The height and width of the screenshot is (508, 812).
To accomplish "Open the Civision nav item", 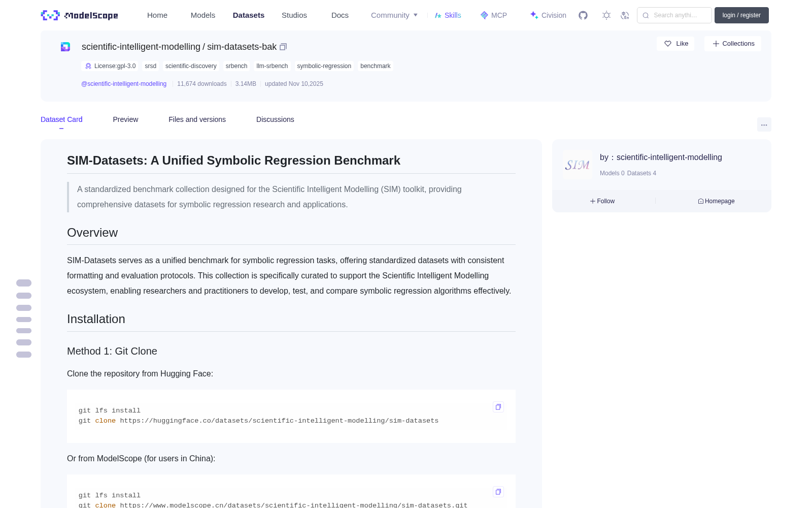I will (548, 15).
